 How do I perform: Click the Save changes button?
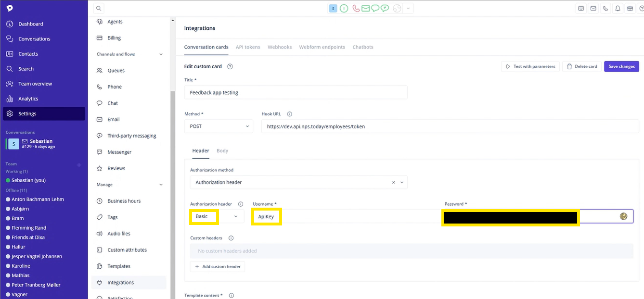click(621, 66)
